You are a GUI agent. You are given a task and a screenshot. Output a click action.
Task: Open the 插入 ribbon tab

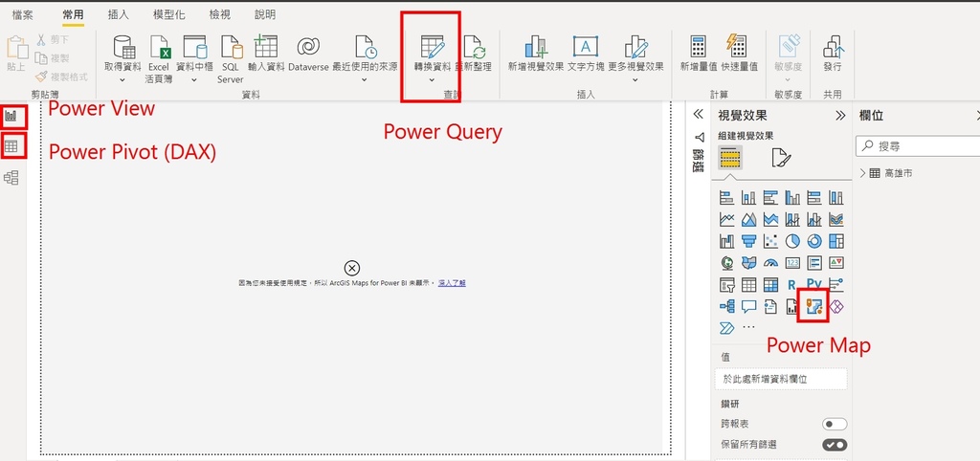119,14
